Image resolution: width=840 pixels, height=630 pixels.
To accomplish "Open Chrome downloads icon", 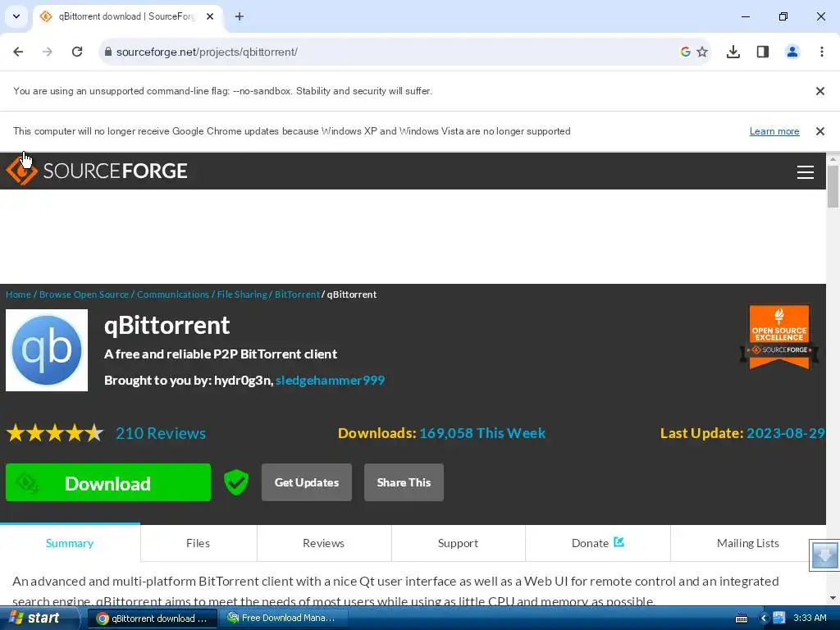I will pyautogui.click(x=733, y=52).
